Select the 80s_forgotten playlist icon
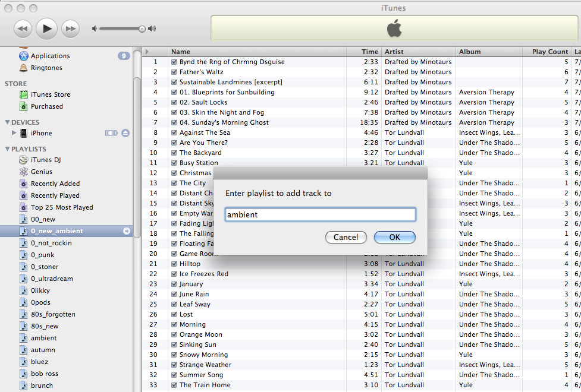Image resolution: width=581 pixels, height=392 pixels. [24, 314]
